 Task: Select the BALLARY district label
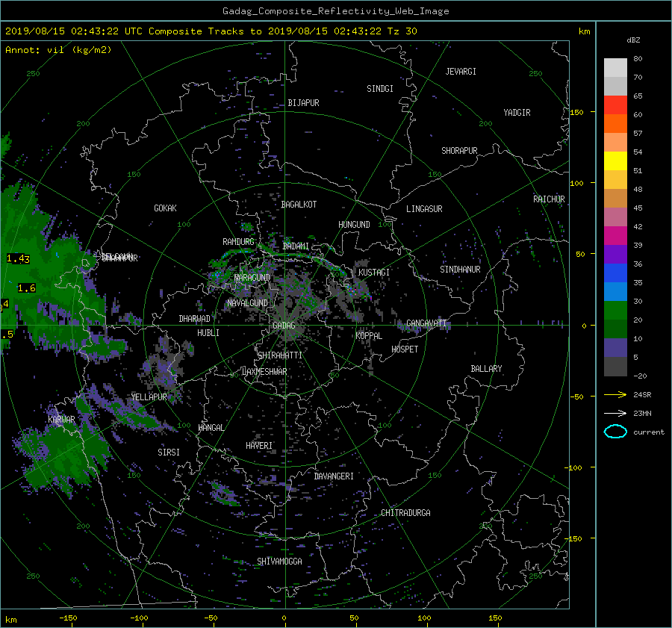tap(486, 369)
